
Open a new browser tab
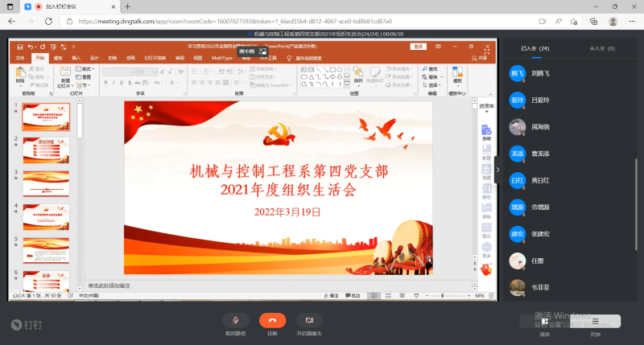point(127,6)
